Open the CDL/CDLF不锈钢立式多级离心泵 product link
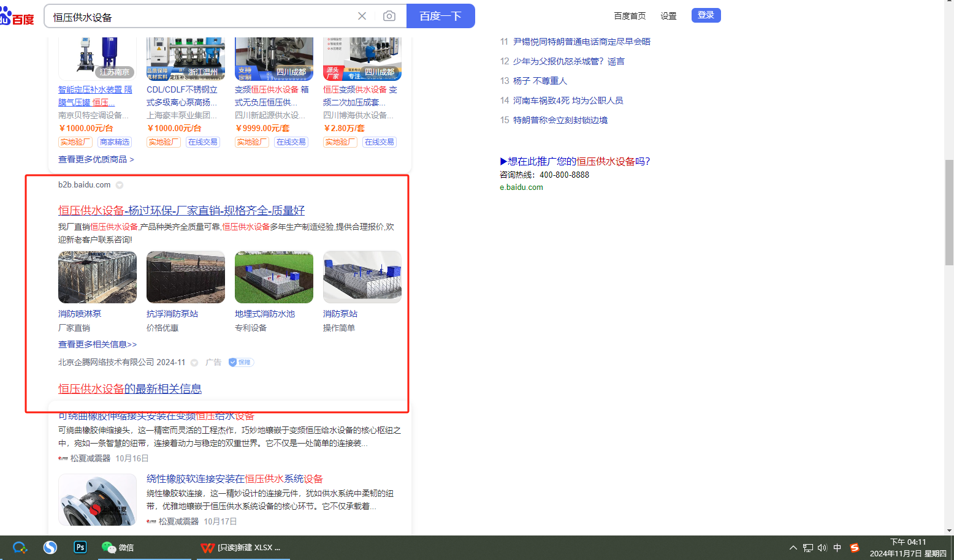This screenshot has width=954, height=560. pos(182,96)
